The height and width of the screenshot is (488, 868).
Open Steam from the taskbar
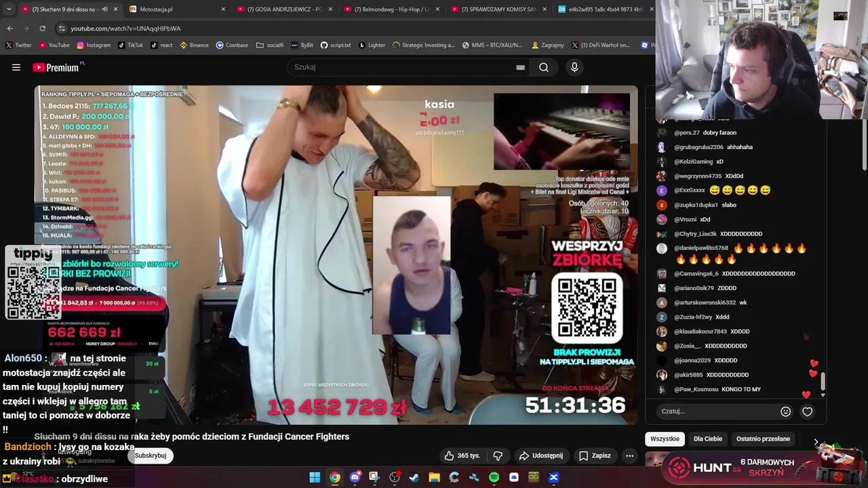tap(414, 477)
